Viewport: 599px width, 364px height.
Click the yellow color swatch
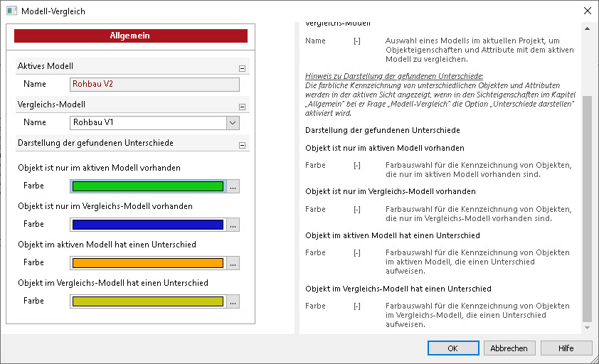point(148,301)
